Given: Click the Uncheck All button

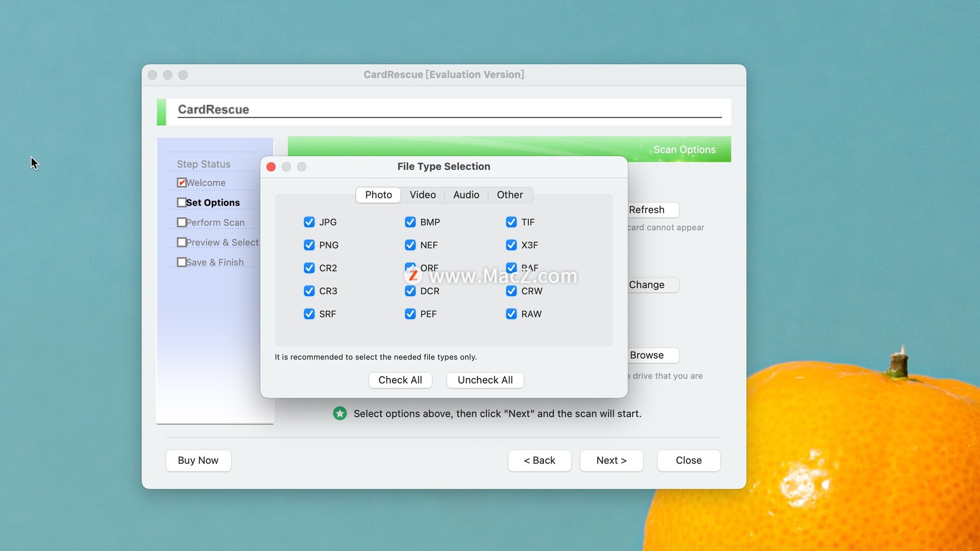Looking at the screenshot, I should coord(485,380).
